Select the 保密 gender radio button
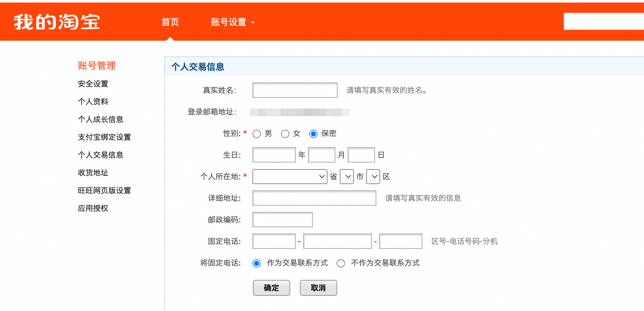The image size is (644, 311). [313, 134]
